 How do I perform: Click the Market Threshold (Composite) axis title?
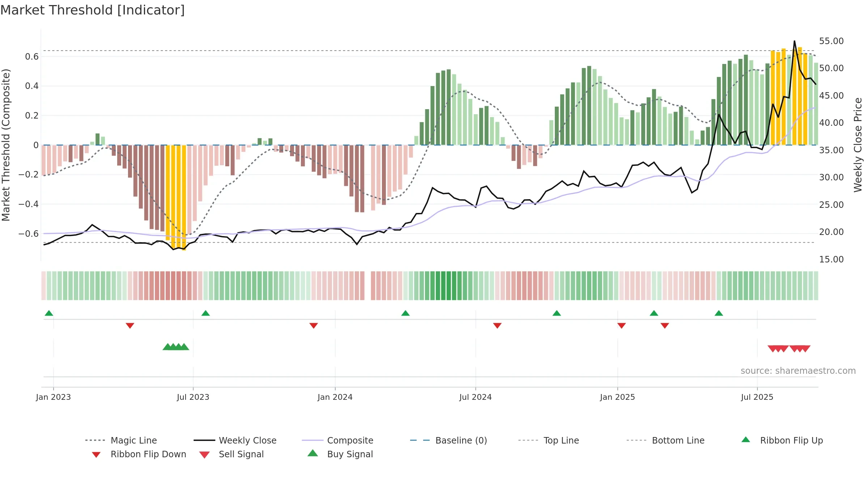[6, 145]
